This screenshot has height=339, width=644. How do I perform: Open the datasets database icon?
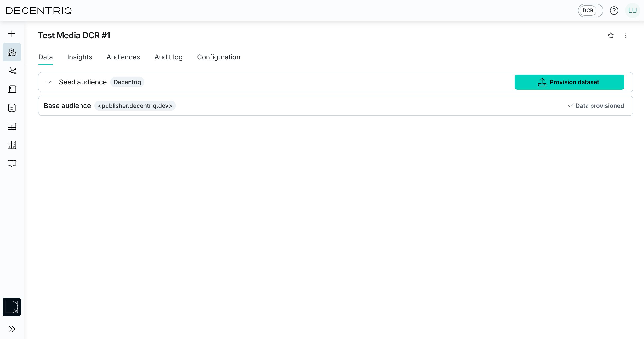12,108
